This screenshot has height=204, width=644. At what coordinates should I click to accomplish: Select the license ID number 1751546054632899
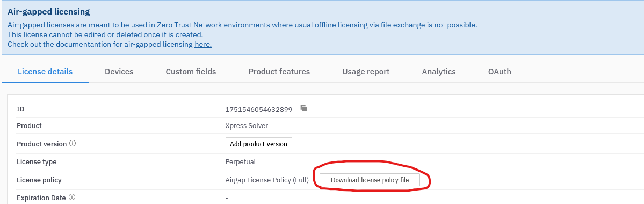click(x=259, y=109)
